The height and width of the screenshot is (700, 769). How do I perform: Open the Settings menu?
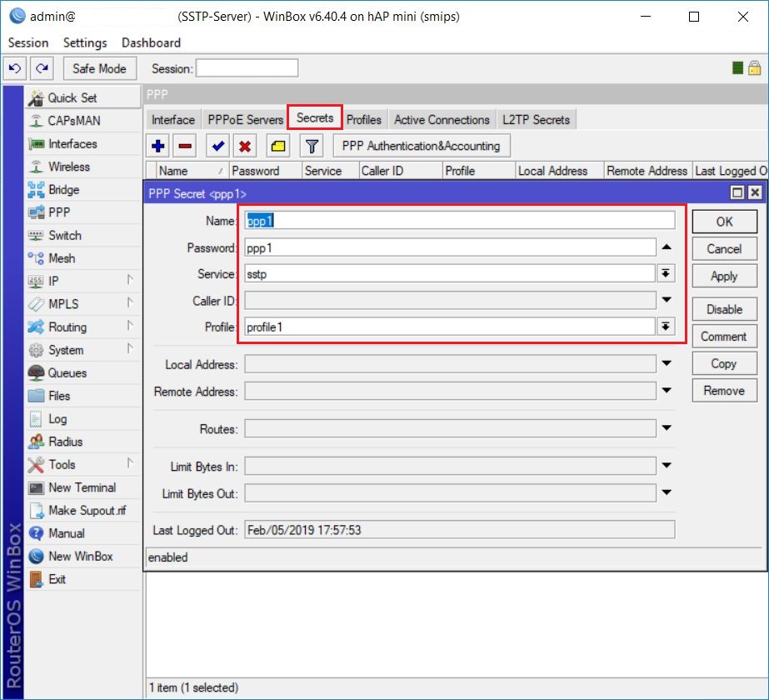coord(85,42)
